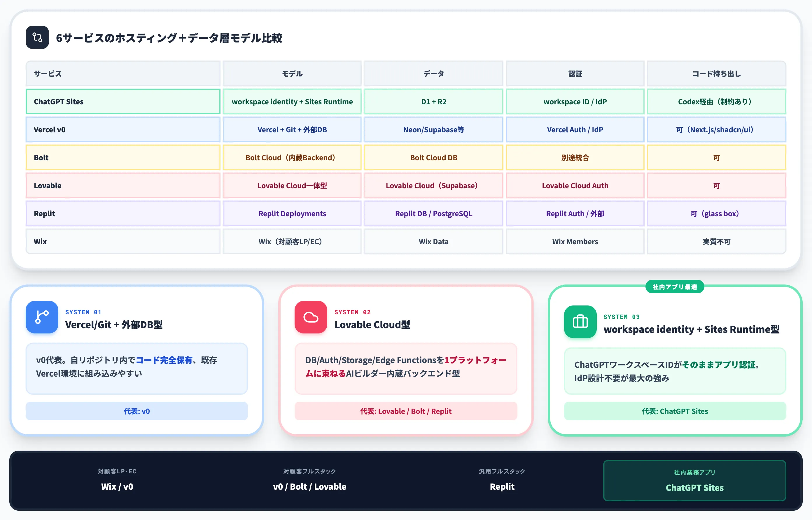Click the 別途統合 cell
Viewport: 812px width, 520px height.
coord(575,158)
